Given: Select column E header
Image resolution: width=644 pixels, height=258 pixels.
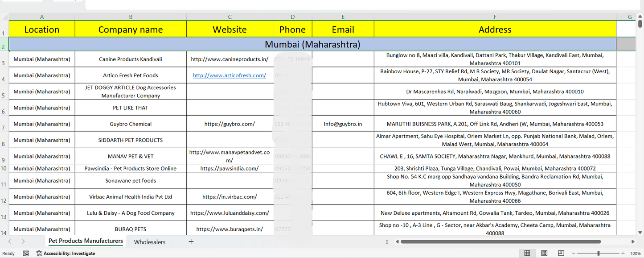Looking at the screenshot, I should coord(343,17).
